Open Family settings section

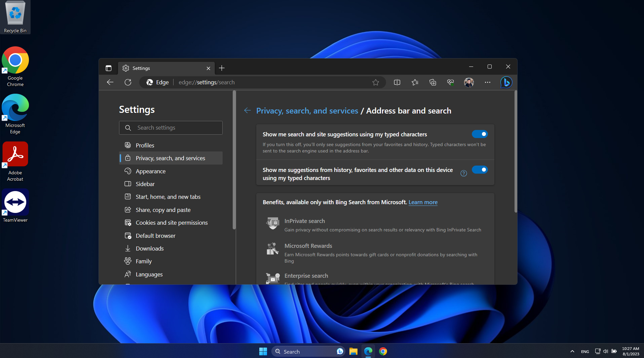click(x=171, y=261)
